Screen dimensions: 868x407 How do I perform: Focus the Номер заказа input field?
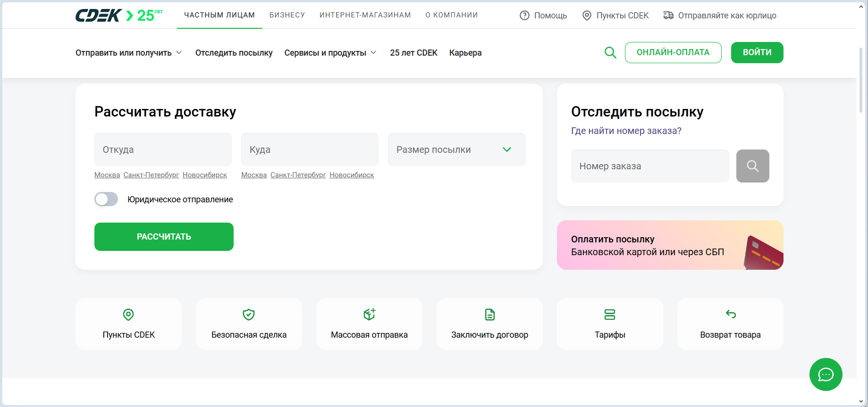click(x=650, y=166)
